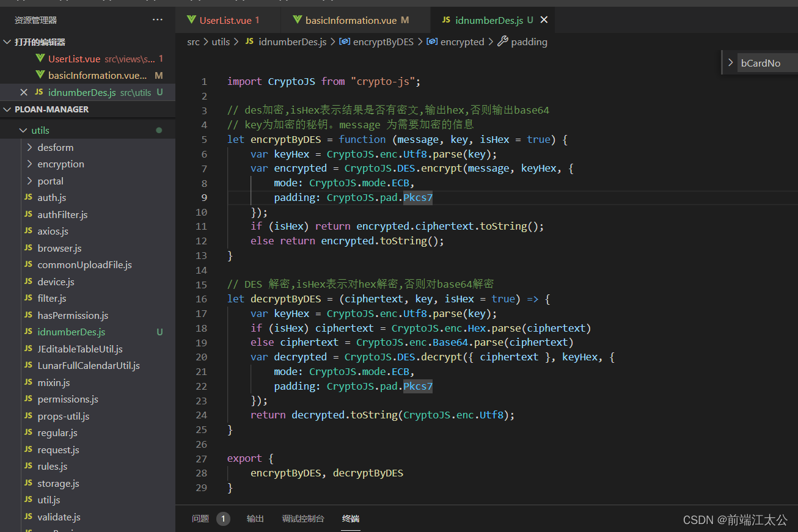Click the wrench icon before padding in breadcrumbs
798x532 pixels.
(x=503, y=42)
